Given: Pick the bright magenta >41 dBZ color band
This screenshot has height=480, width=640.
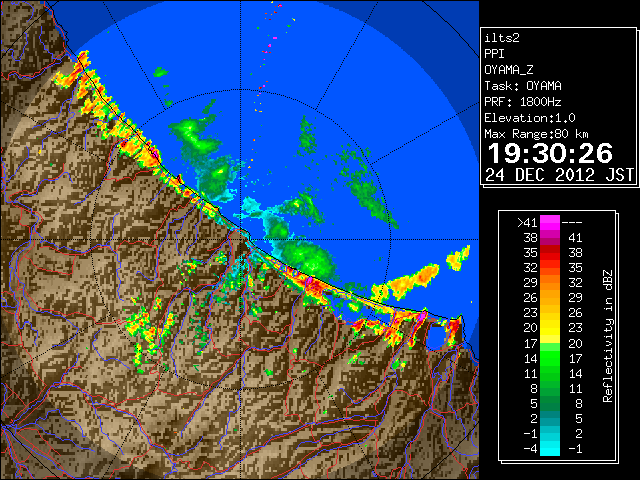Looking at the screenshot, I should (550, 223).
